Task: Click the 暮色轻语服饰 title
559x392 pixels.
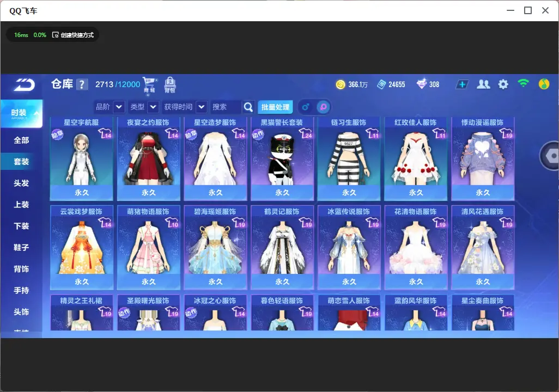Action: 282,301
